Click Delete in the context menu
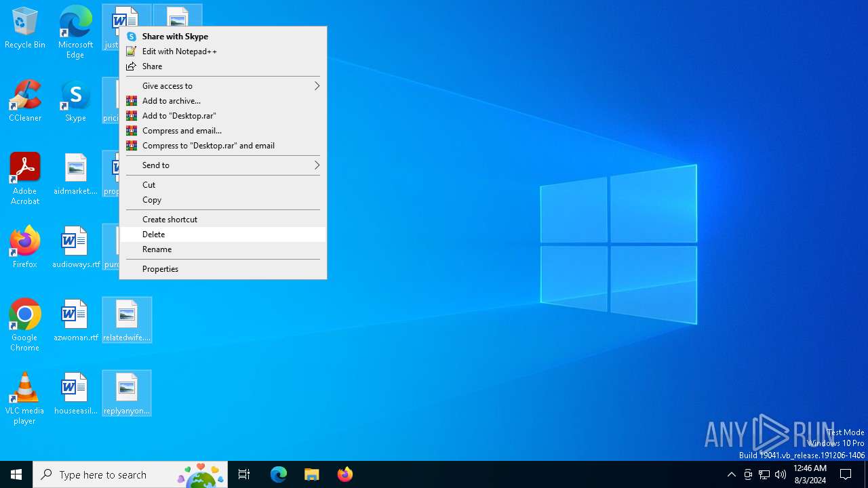The height and width of the screenshot is (488, 868). click(x=223, y=235)
